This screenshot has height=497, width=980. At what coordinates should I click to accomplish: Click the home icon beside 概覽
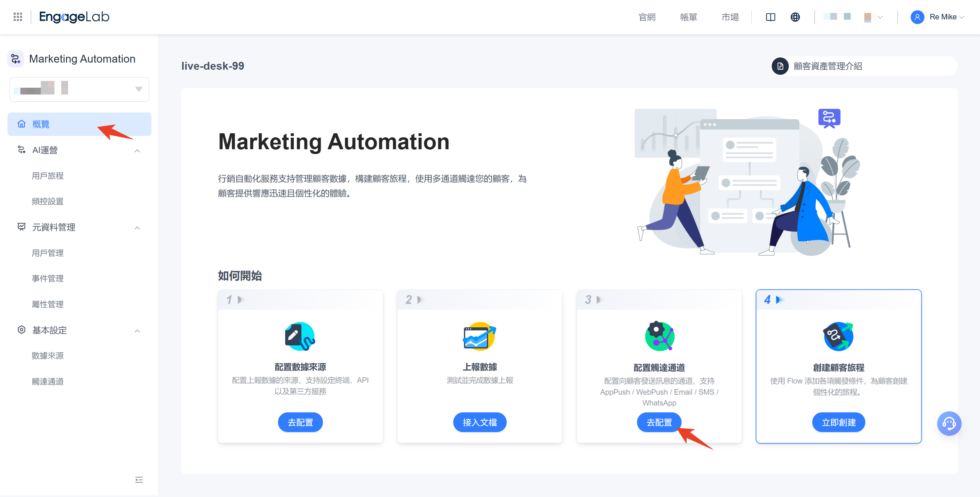click(x=22, y=124)
